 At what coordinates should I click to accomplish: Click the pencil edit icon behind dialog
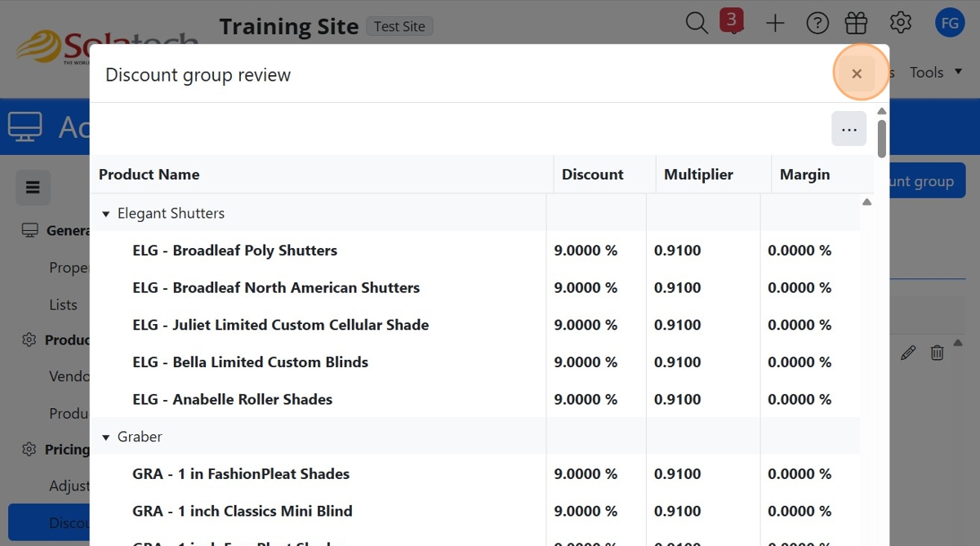908,353
